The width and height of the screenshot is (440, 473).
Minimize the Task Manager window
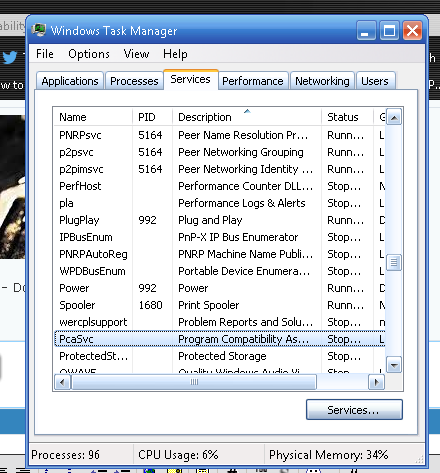click(366, 31)
